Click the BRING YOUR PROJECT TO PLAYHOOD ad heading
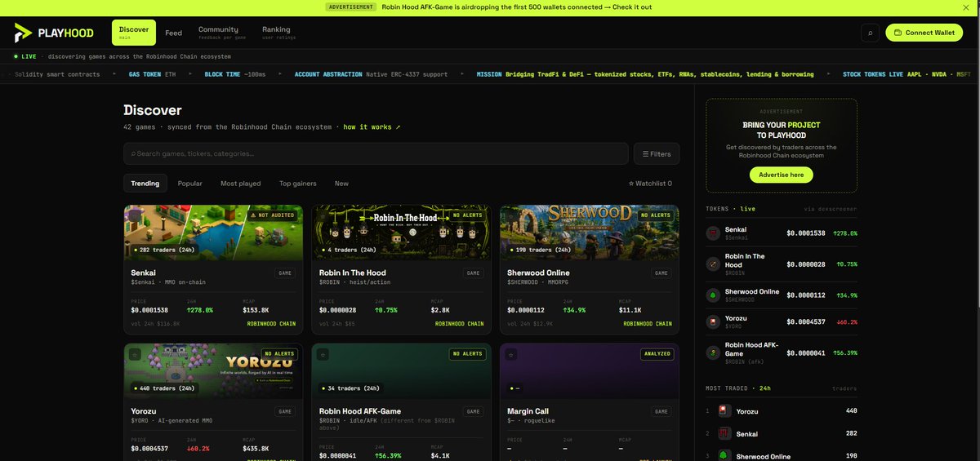Image resolution: width=980 pixels, height=461 pixels. click(782, 131)
